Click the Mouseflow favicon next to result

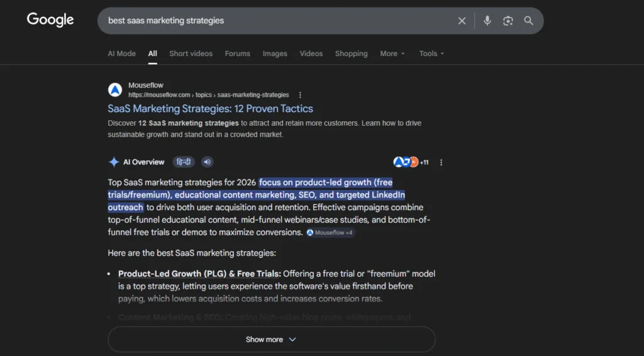115,89
